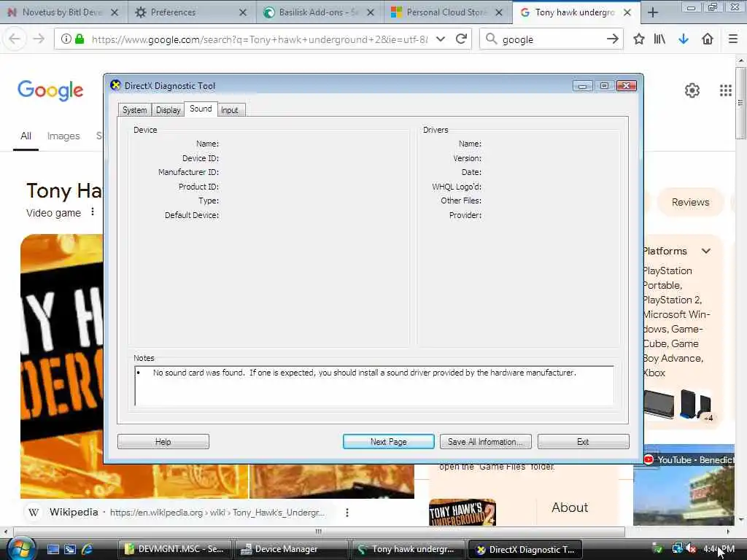Screen dimensions: 747x560
Task: Open the browser hamburger menu
Action: point(733,39)
